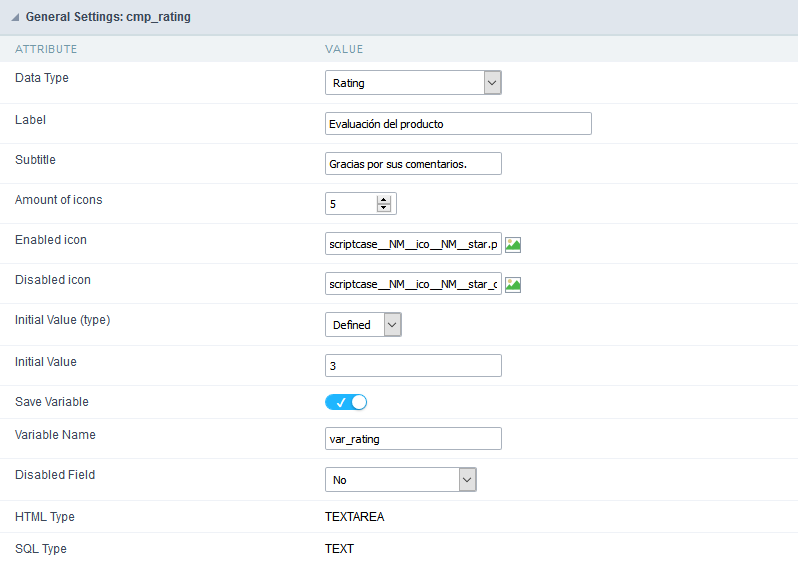Increase Amount of icons with up arrow
This screenshot has width=798, height=564.
coord(383,199)
